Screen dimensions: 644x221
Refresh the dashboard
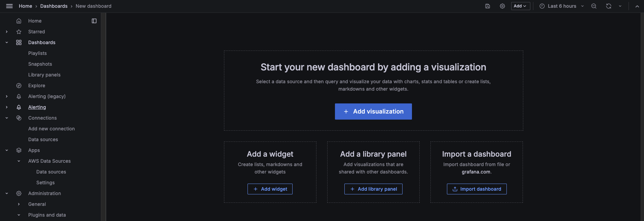tap(609, 6)
